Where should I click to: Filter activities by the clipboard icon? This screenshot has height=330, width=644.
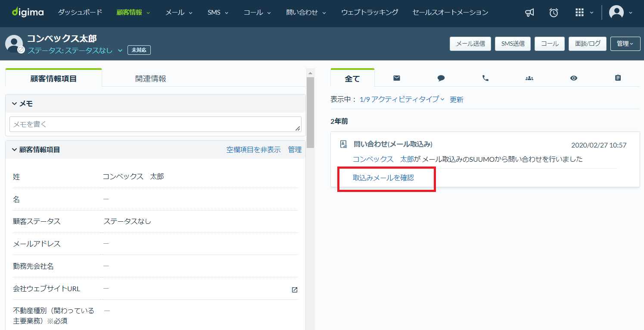[618, 78]
